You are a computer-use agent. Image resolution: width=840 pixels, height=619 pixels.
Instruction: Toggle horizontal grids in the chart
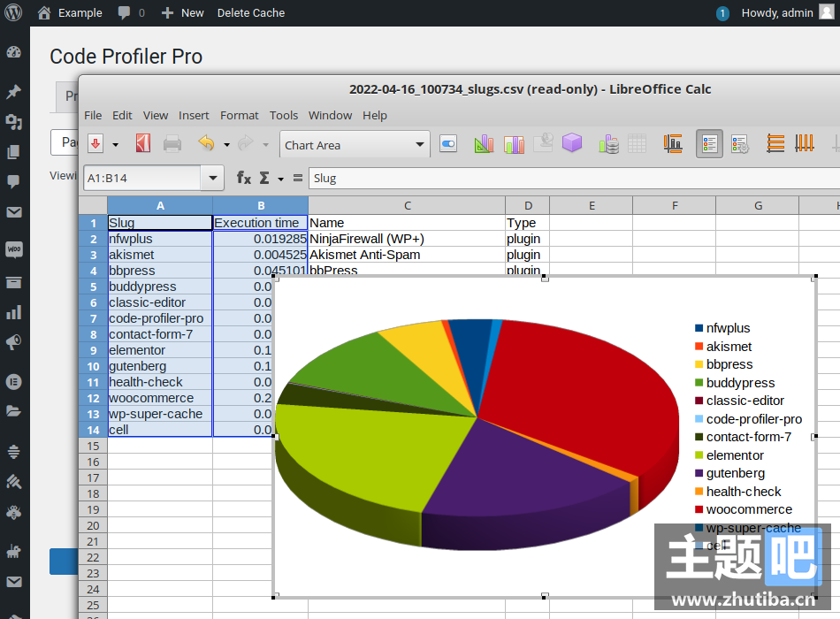(x=775, y=143)
